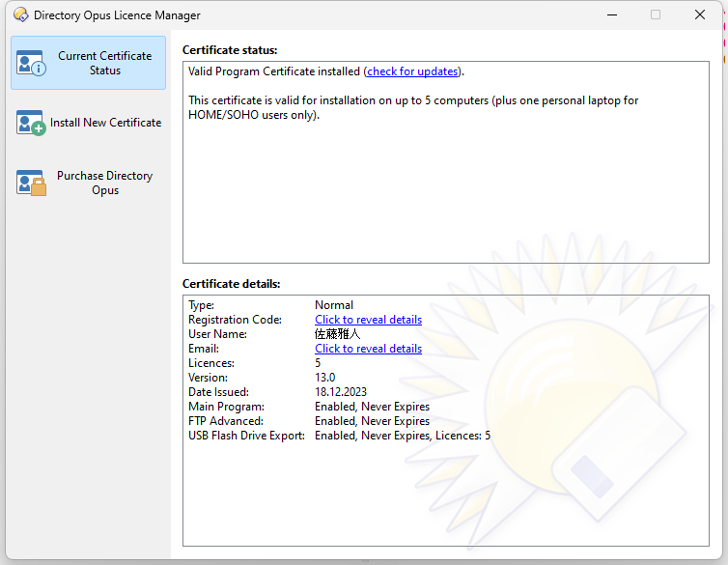Click the 'Date Issued:' label
The image size is (728, 565).
coord(218,392)
